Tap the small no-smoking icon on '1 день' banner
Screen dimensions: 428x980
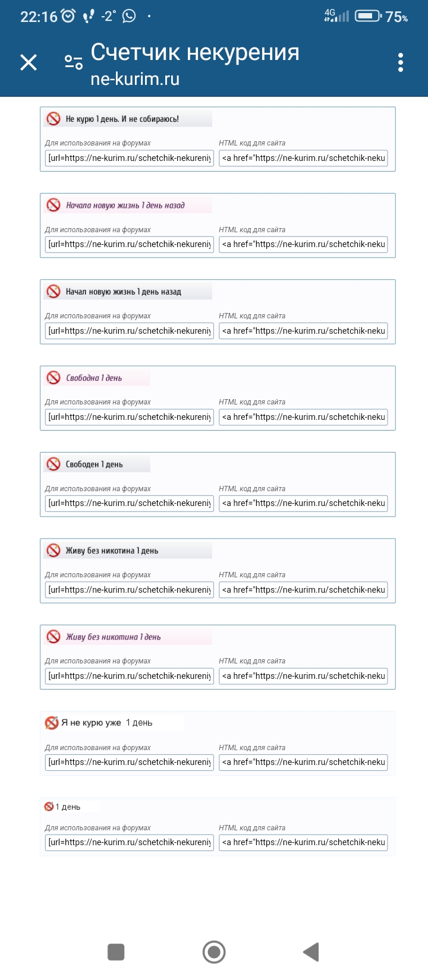[x=49, y=807]
